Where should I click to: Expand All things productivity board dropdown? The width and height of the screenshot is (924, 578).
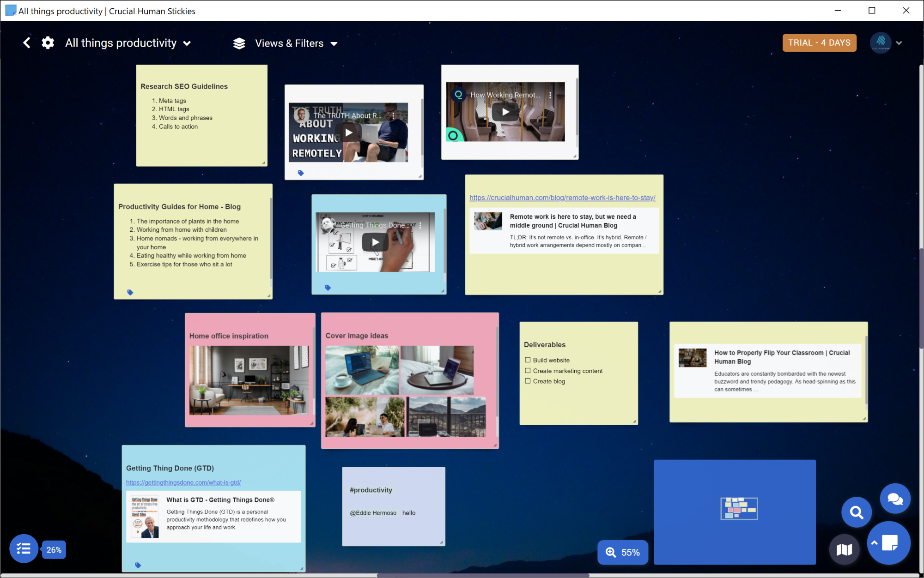(x=187, y=43)
